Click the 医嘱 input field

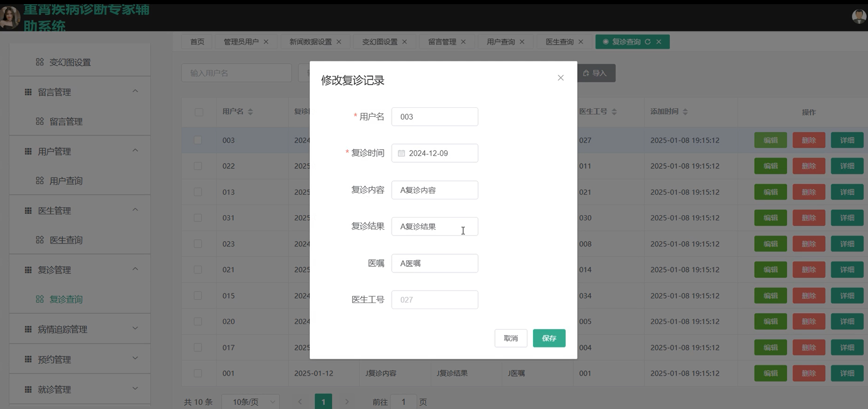point(434,263)
